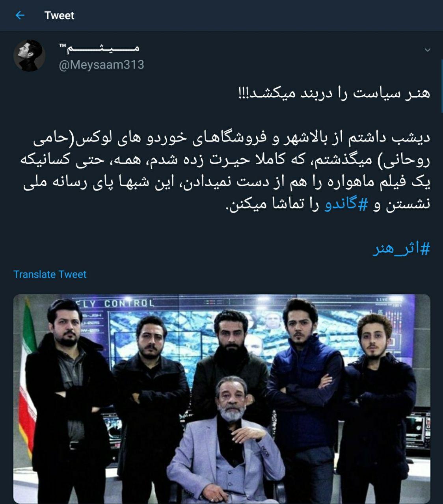Tap the back arrow in header
Screen dimensions: 443x504
coord(20,15)
